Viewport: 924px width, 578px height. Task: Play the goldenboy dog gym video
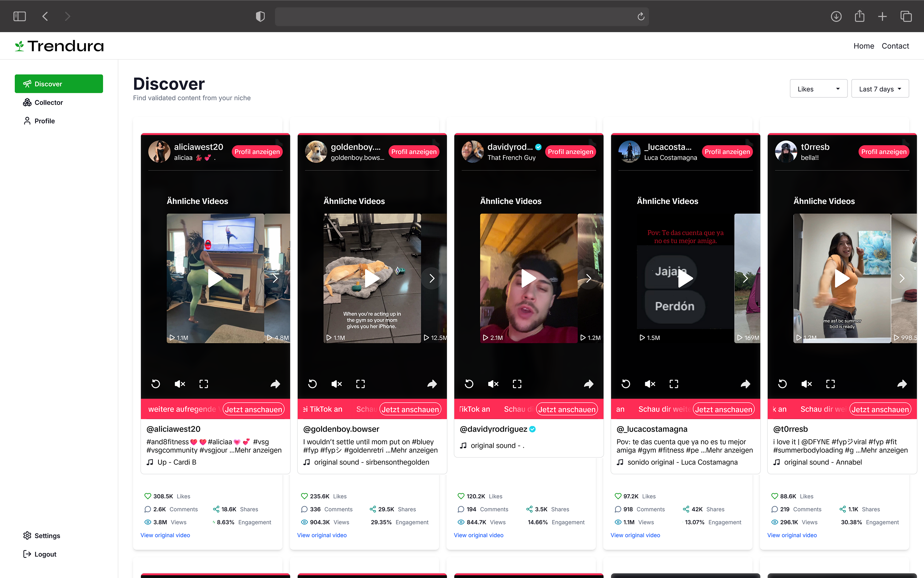tap(372, 278)
